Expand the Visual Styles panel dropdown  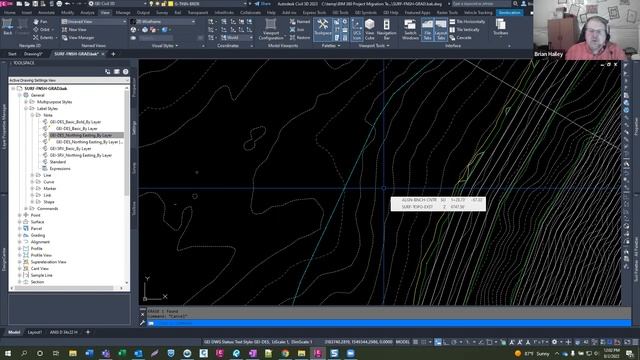[x=165, y=46]
